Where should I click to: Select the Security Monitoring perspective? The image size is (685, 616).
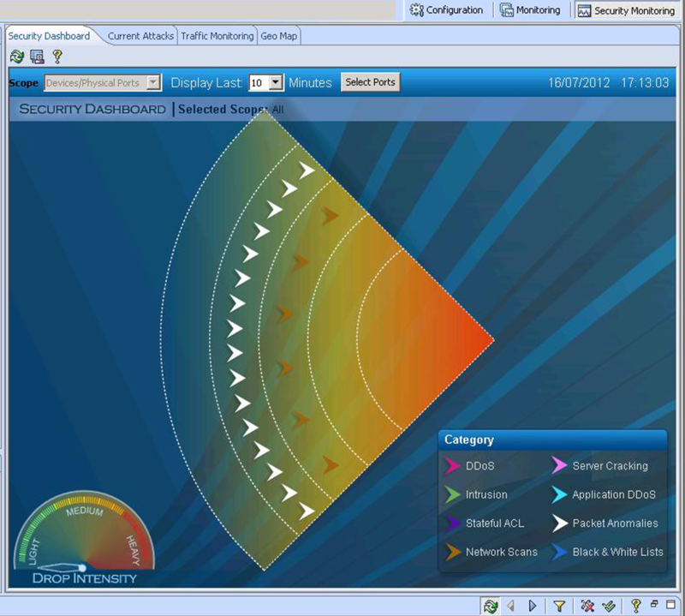pyautogui.click(x=627, y=10)
